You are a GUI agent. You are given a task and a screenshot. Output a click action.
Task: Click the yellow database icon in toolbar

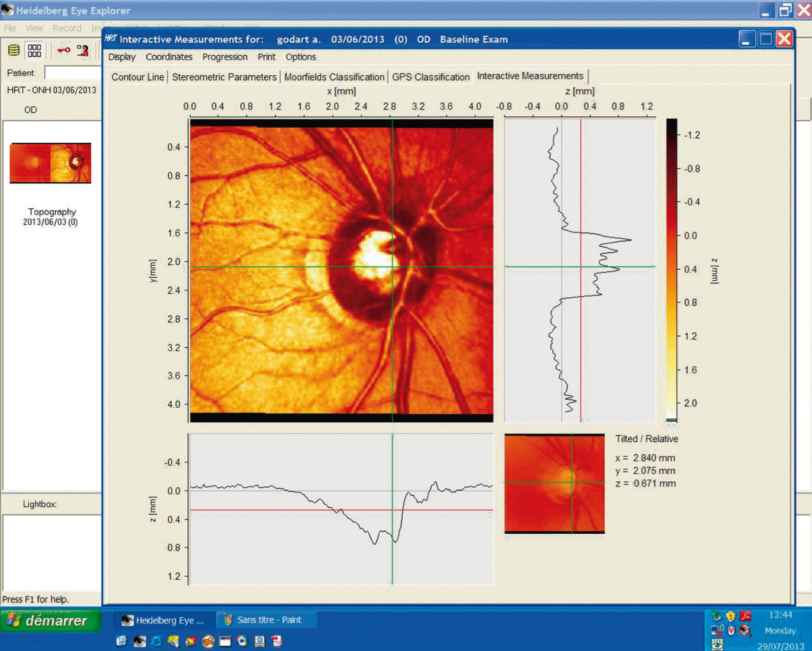[14, 51]
